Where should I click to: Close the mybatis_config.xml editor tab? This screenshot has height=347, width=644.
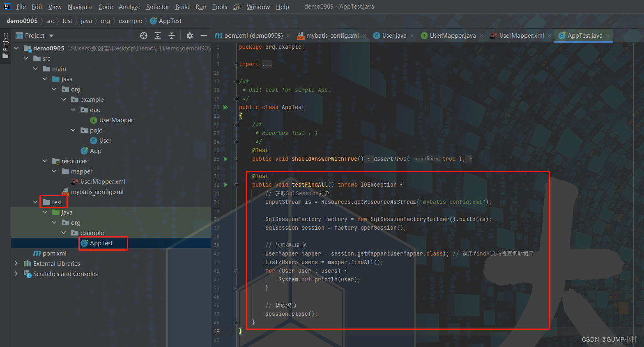364,36
